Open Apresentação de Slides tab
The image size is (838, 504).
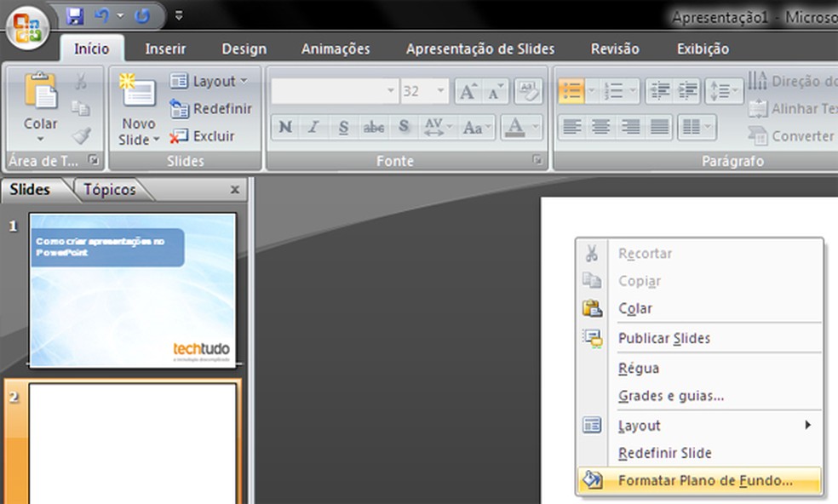(x=480, y=49)
